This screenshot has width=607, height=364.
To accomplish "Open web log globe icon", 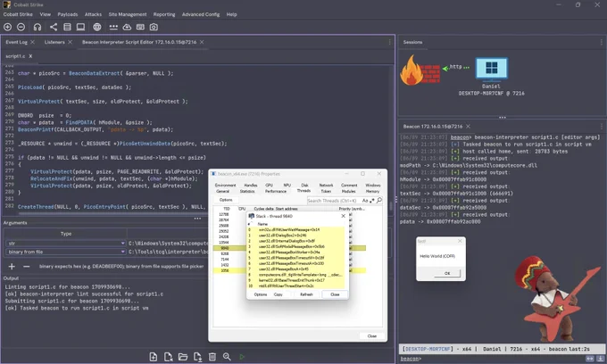I will (x=96, y=27).
